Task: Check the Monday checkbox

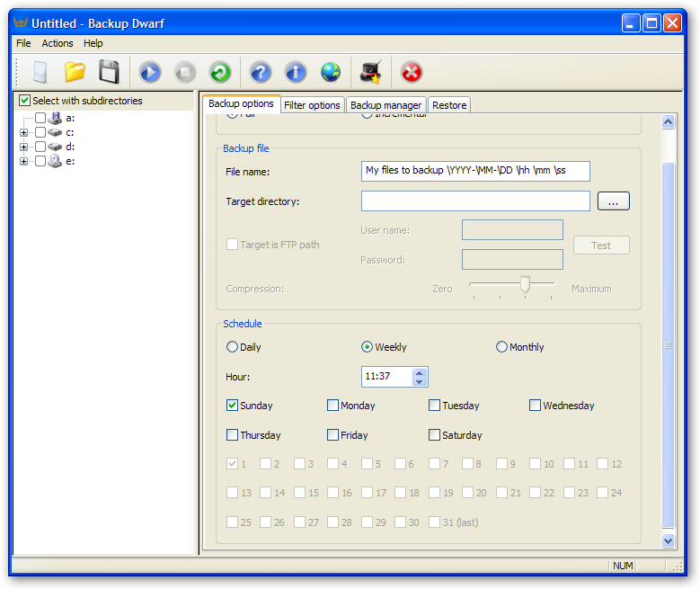Action: pyautogui.click(x=332, y=406)
